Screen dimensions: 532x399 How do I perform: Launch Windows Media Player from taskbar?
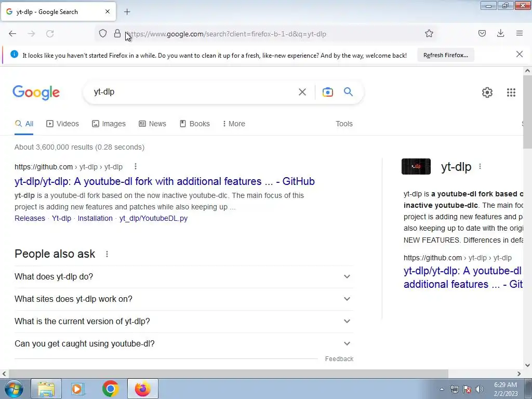pos(78,389)
